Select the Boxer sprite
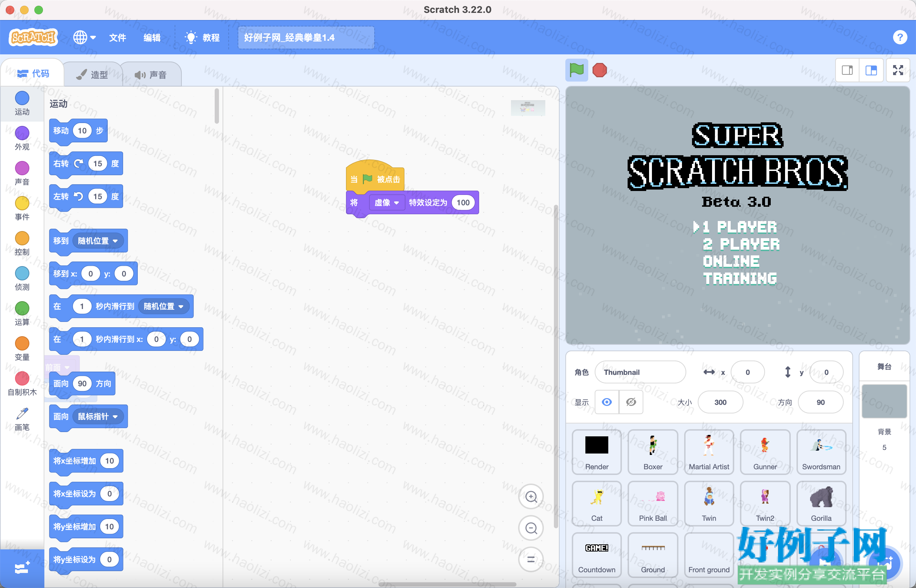This screenshot has width=916, height=588. pos(653,452)
